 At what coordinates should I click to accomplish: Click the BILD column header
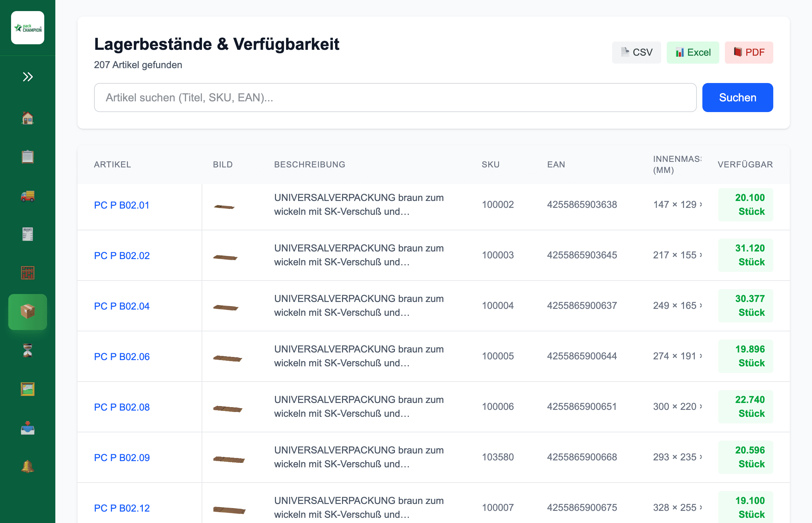point(223,165)
